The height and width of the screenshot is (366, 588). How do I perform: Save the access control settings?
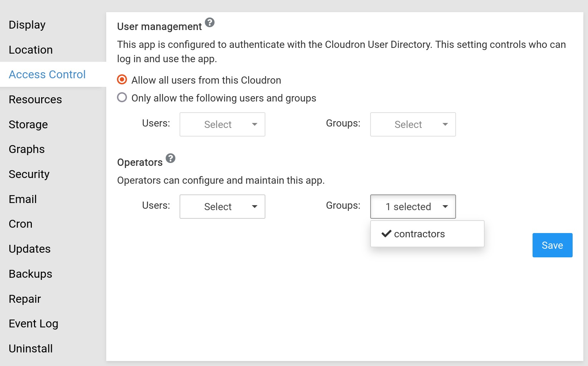552,245
